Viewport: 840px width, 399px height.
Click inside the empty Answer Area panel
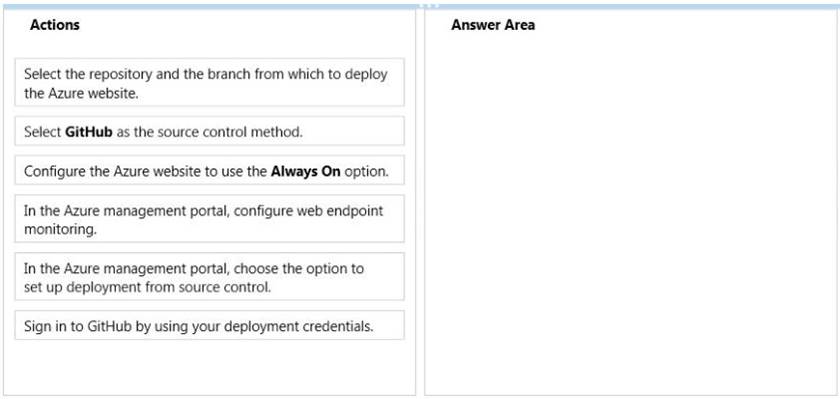click(x=631, y=214)
